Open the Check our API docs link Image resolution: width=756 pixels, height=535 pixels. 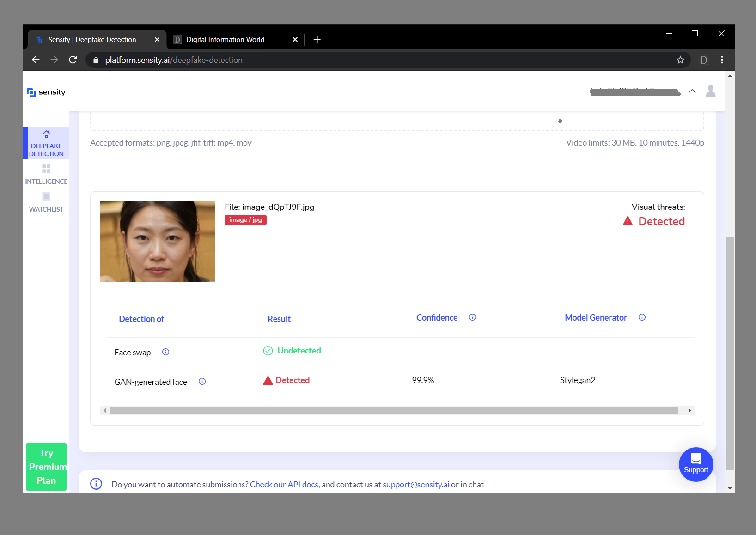pos(284,484)
